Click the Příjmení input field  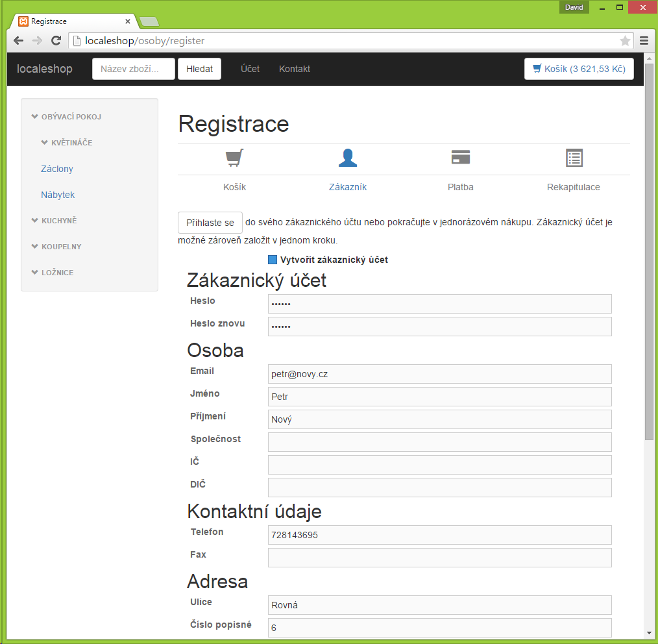tap(440, 419)
